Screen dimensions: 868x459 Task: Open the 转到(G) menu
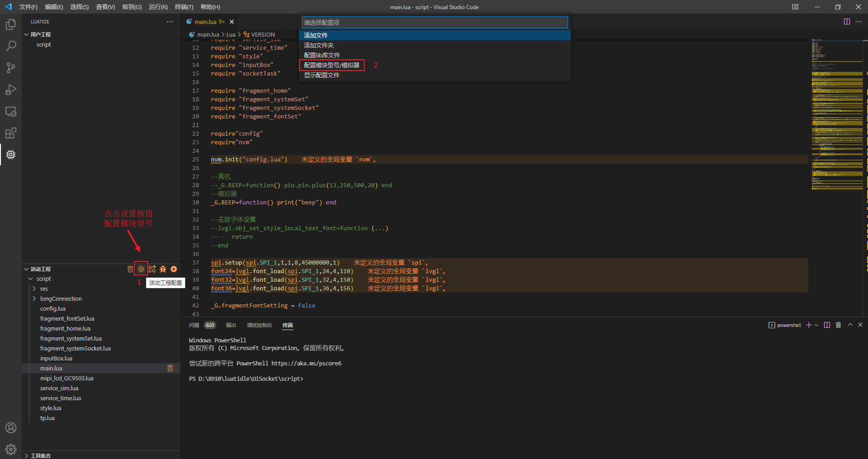(132, 7)
